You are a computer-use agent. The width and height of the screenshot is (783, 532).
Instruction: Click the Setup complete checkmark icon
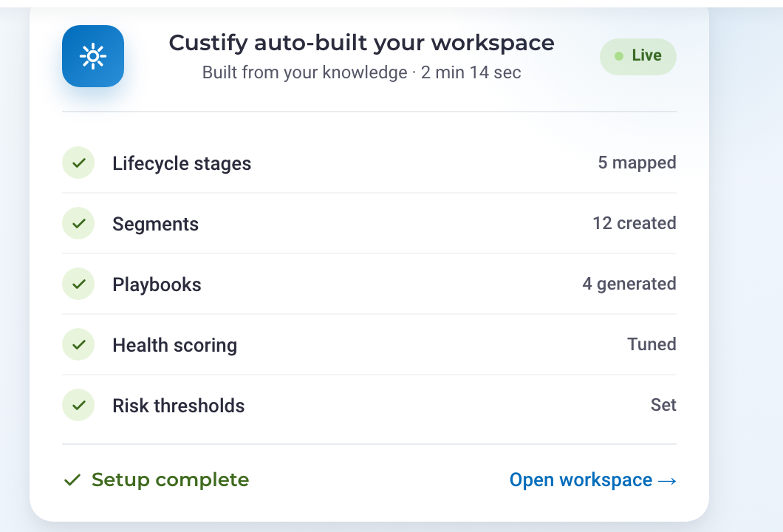click(72, 480)
